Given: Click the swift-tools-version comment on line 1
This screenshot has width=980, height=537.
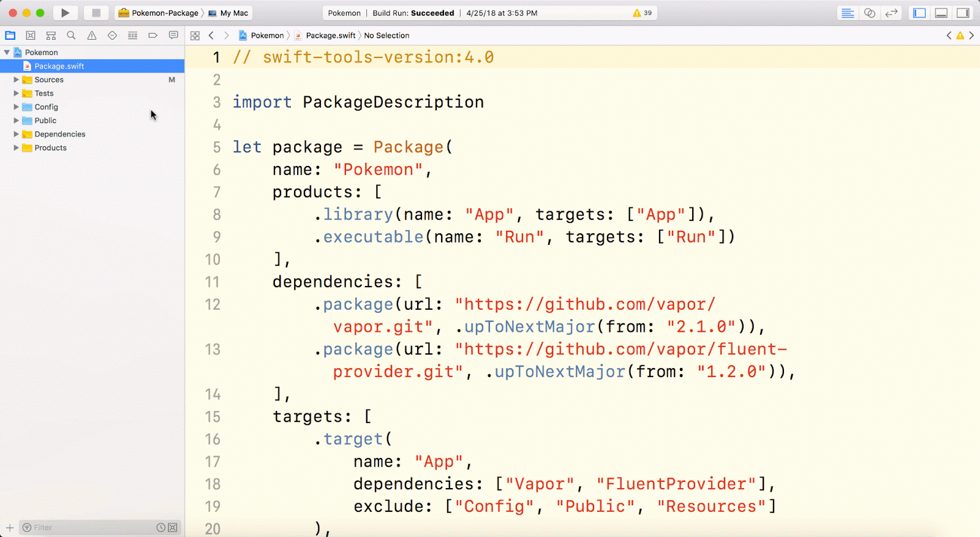Looking at the screenshot, I should tap(363, 58).
